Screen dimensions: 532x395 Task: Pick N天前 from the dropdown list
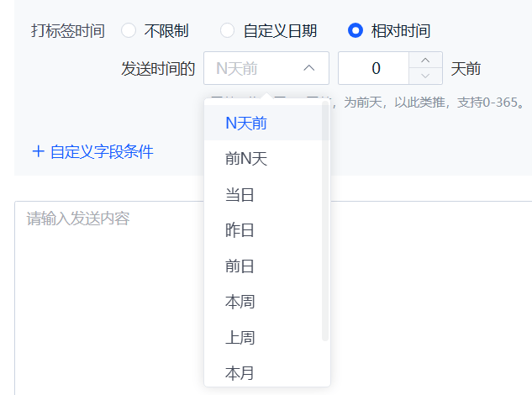tap(246, 123)
